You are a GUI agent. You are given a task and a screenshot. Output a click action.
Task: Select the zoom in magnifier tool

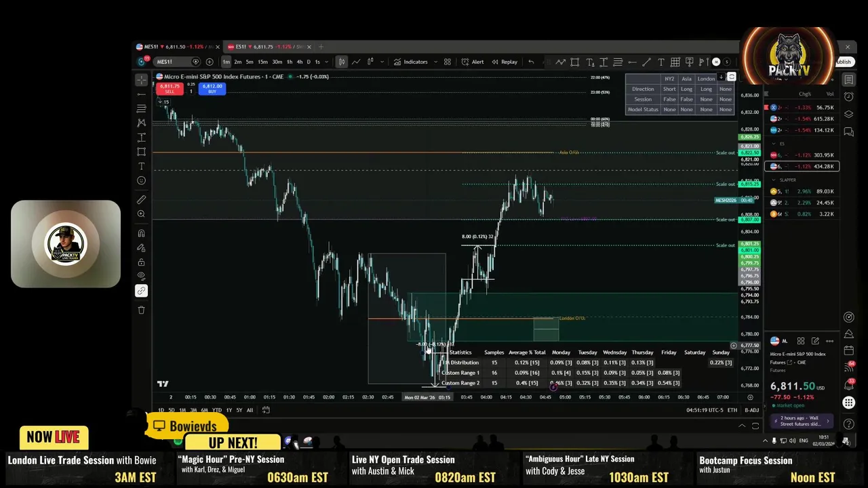[x=141, y=214]
